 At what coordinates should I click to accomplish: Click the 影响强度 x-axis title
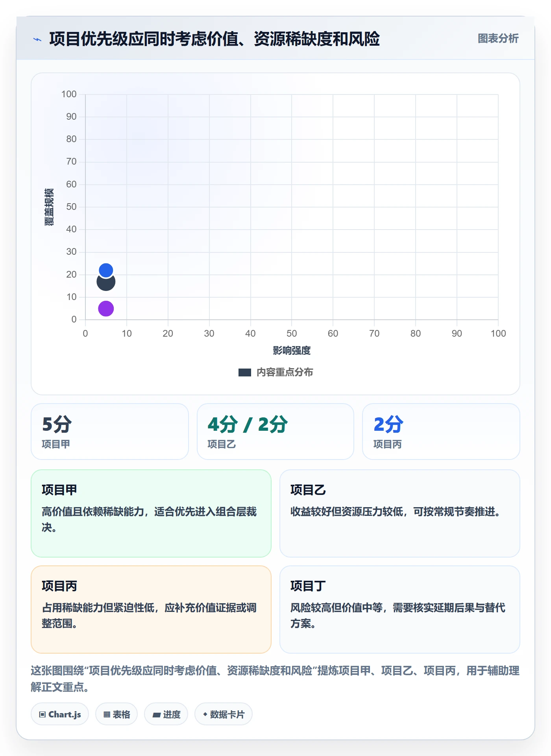click(x=292, y=350)
